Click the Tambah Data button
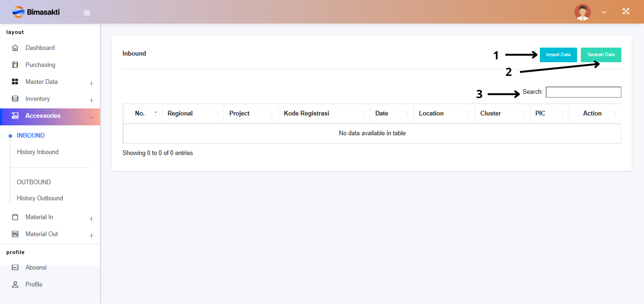 601,55
